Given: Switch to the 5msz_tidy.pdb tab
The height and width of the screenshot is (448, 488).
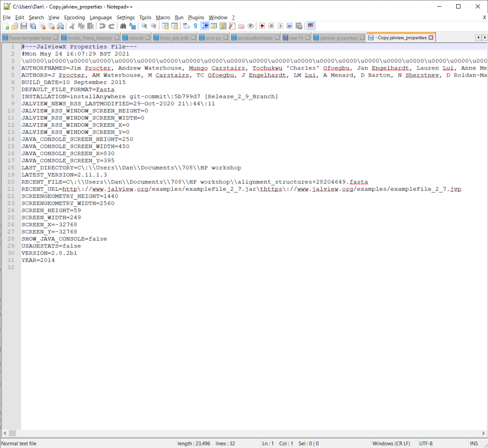Looking at the screenshot, I should tap(174, 38).
